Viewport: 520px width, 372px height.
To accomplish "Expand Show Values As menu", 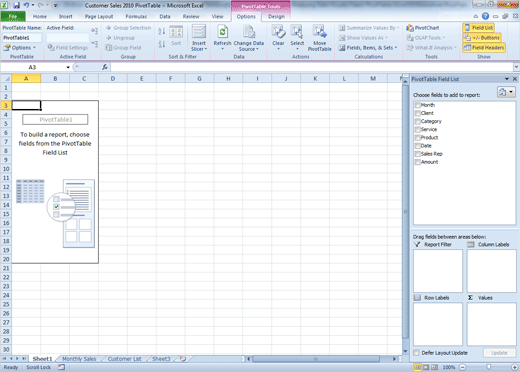I will pos(363,38).
